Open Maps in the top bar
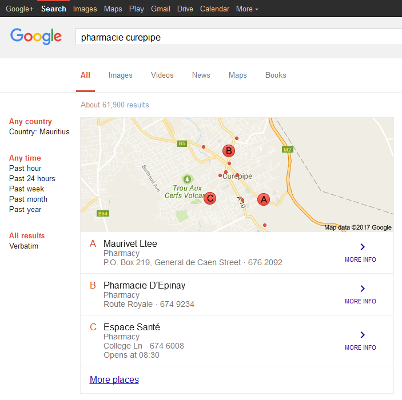 coord(113,9)
